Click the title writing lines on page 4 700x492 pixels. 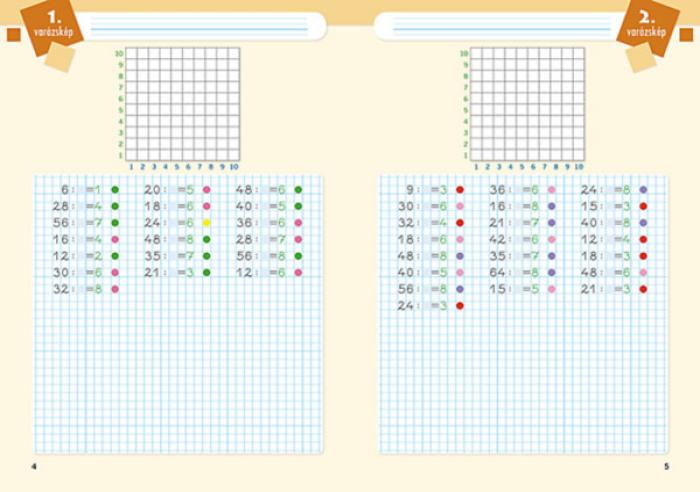click(200, 26)
